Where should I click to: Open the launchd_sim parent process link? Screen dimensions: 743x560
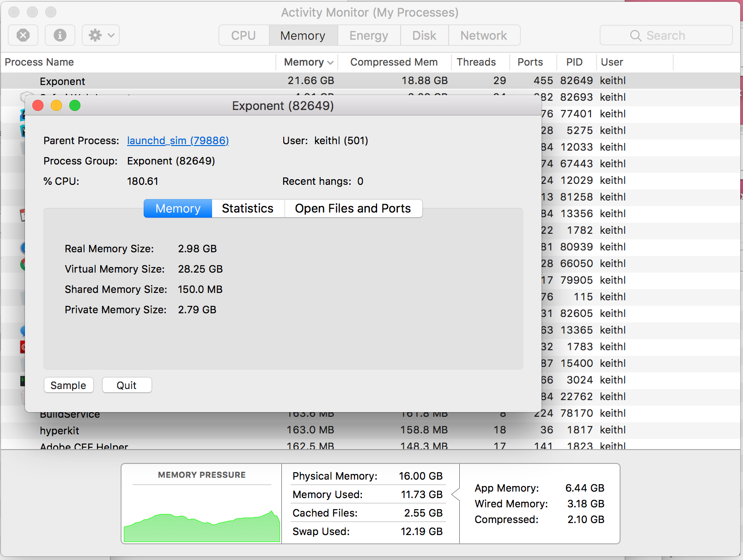(178, 141)
